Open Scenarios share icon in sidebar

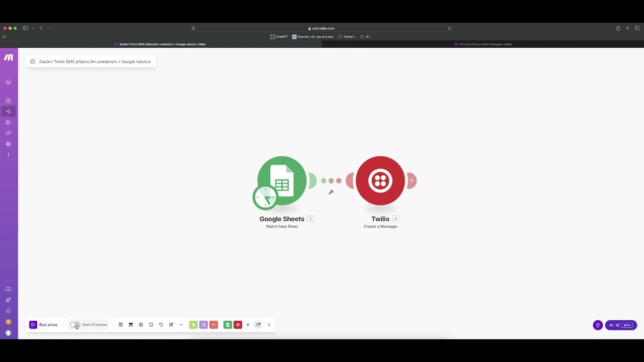click(8, 111)
